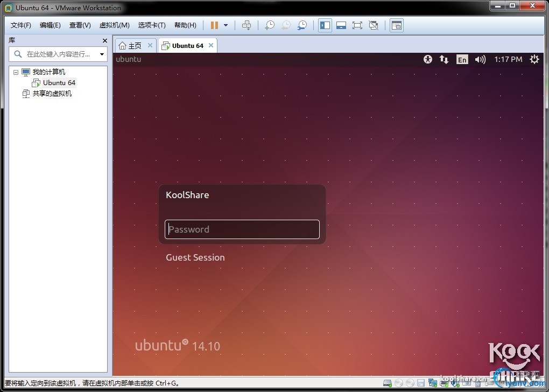Click the 1:17 PM clock

(x=508, y=59)
